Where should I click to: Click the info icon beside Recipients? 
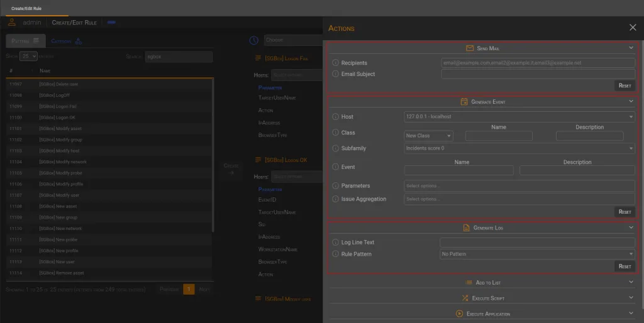pyautogui.click(x=335, y=63)
